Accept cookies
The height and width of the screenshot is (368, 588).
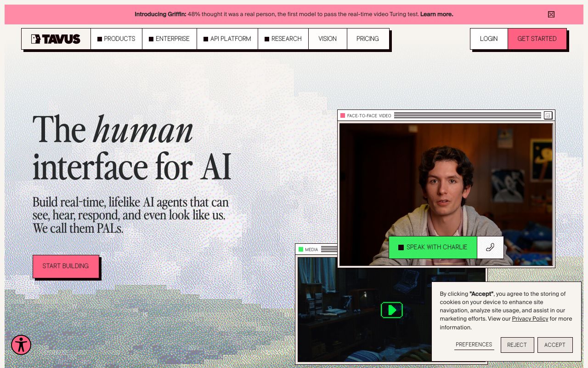pyautogui.click(x=555, y=345)
